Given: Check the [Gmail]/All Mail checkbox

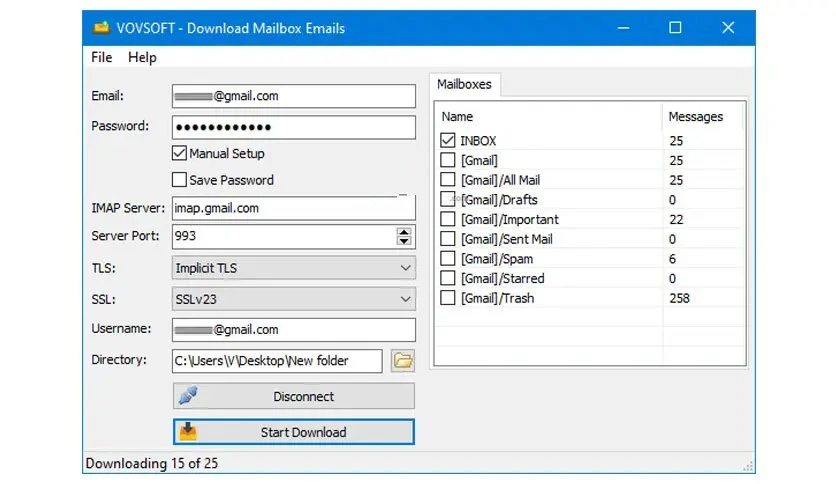Looking at the screenshot, I should [448, 180].
